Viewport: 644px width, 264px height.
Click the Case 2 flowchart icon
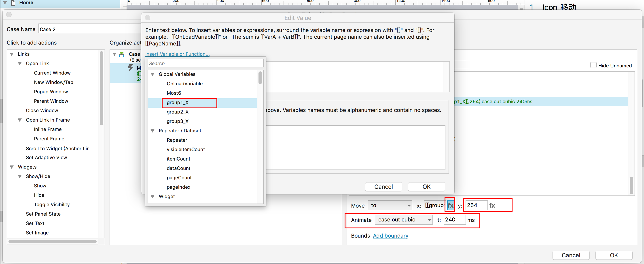click(122, 54)
